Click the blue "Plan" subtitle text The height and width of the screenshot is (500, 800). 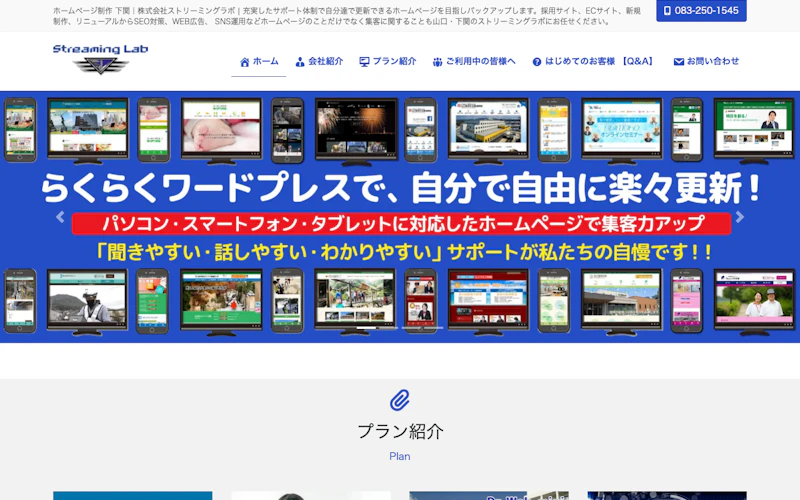[x=399, y=456]
